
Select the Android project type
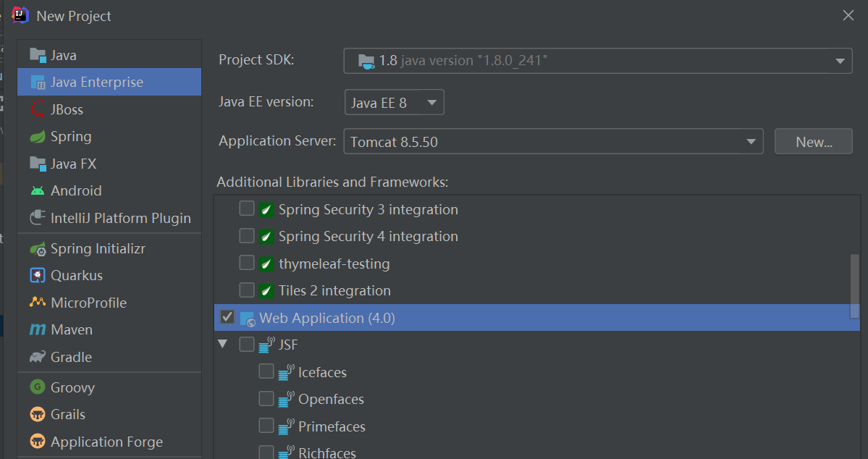pyautogui.click(x=109, y=190)
